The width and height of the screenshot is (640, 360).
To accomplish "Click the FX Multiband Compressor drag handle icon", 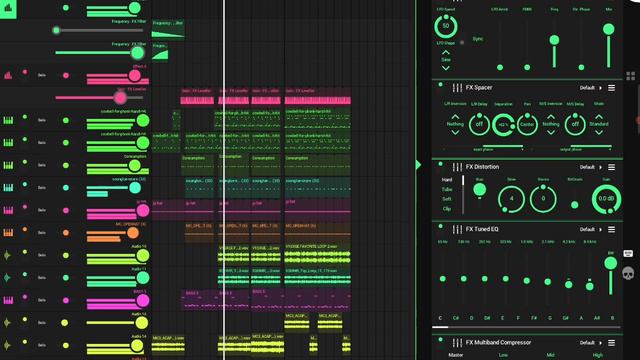I will tap(457, 343).
